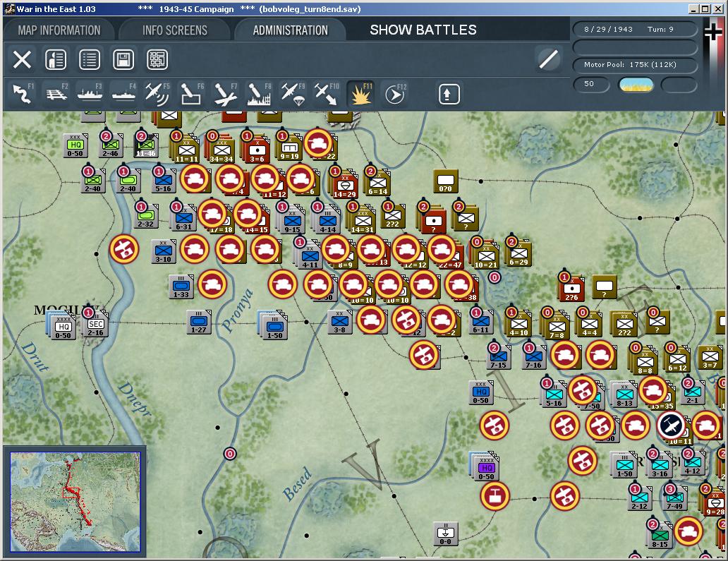Select the 2-12 cyan unit
Image resolution: width=728 pixels, height=561 pixels.
[639, 499]
